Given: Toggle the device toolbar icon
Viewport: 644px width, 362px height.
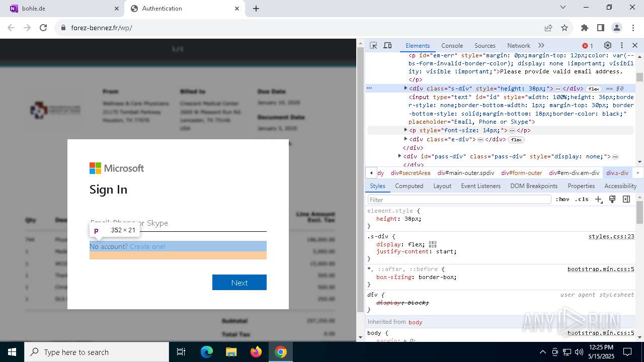Looking at the screenshot, I should pyautogui.click(x=387, y=45).
